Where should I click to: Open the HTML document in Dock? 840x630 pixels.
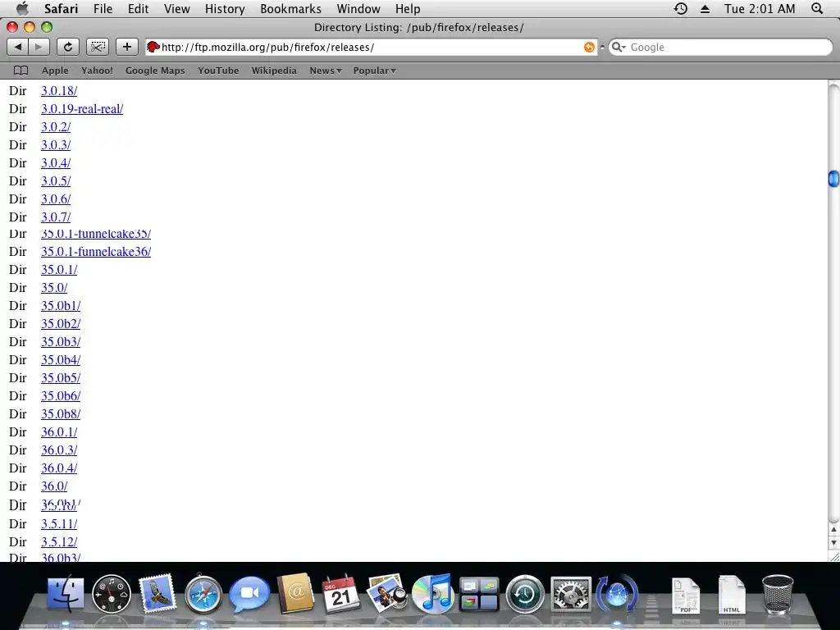click(732, 595)
